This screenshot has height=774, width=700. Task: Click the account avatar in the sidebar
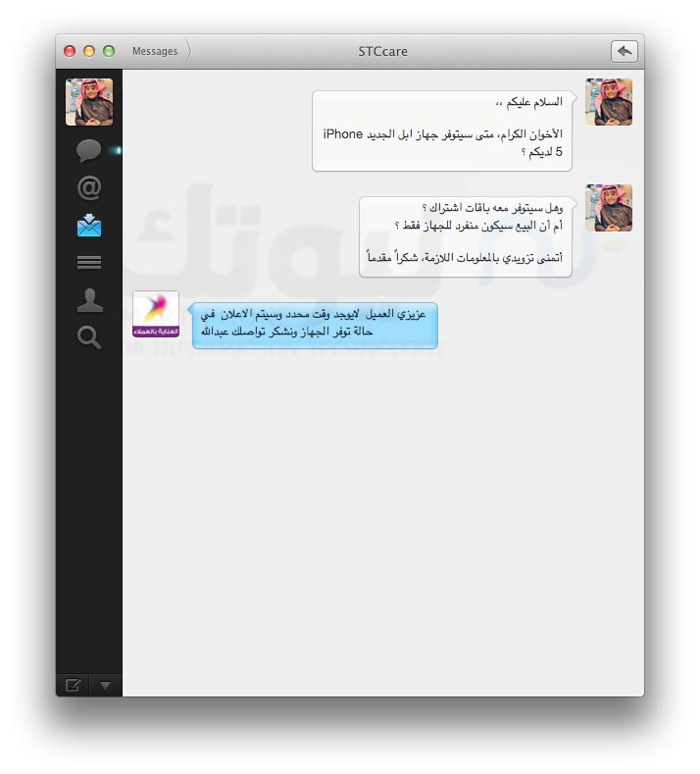[x=89, y=102]
